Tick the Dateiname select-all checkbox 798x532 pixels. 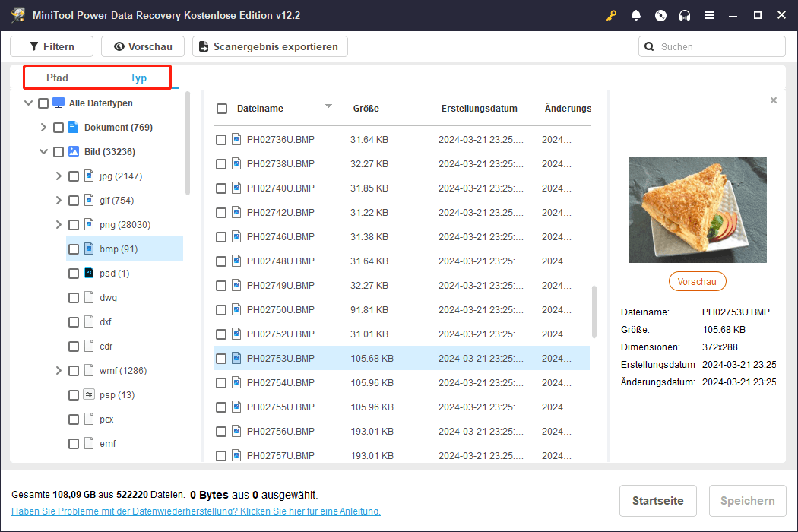[222, 109]
